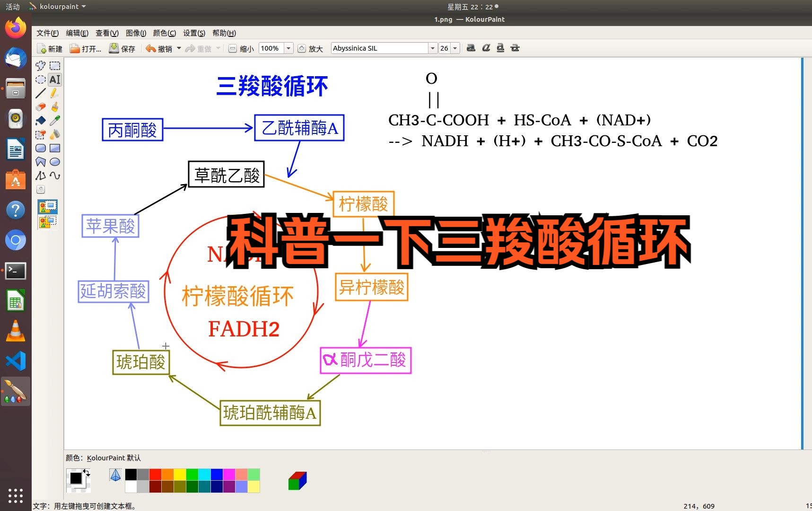Viewport: 812px width, 511px height.
Task: Select the Rounded Rectangle tool
Action: [x=41, y=148]
